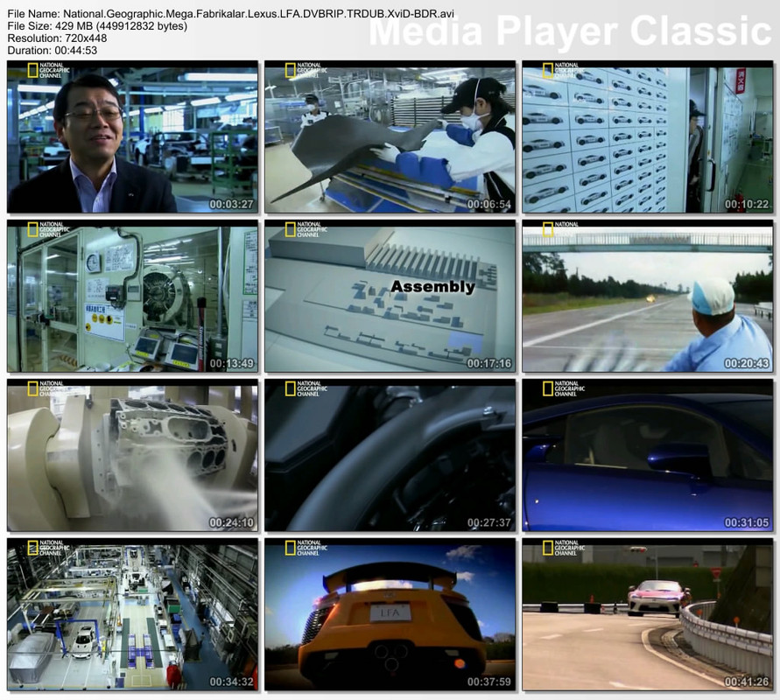The image size is (780, 700).
Task: Open the thumbnail with the glass-enclosed factory machine
Action: point(133,297)
